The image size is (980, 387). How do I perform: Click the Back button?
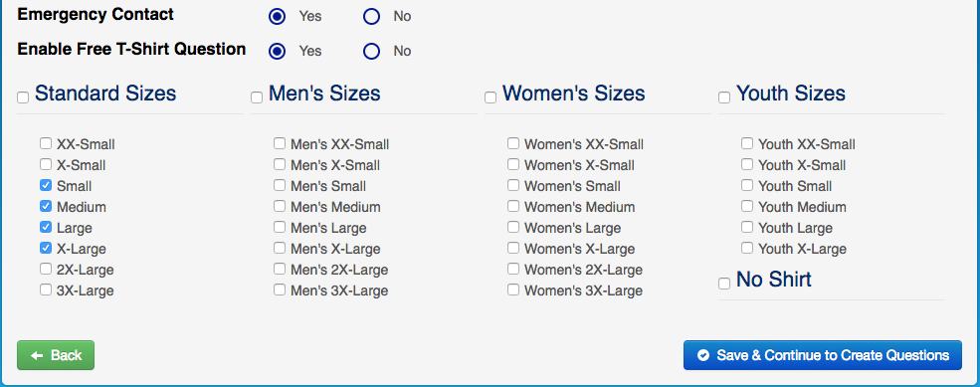click(x=56, y=355)
